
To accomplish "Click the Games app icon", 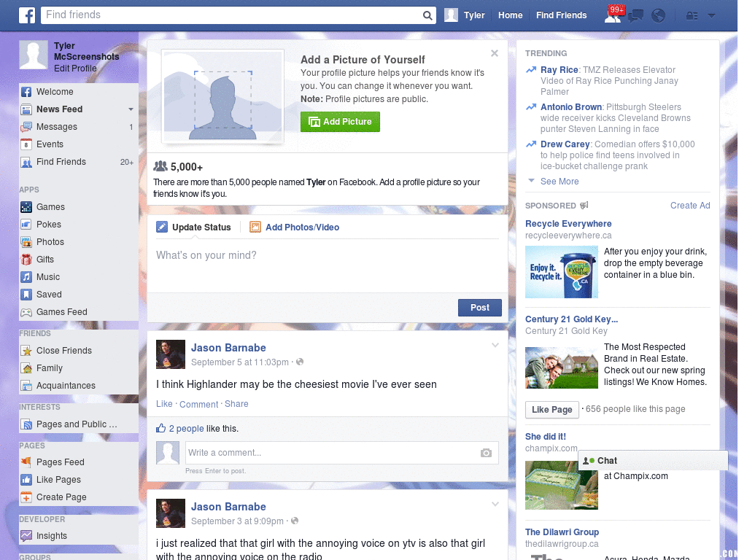I will (x=26, y=207).
